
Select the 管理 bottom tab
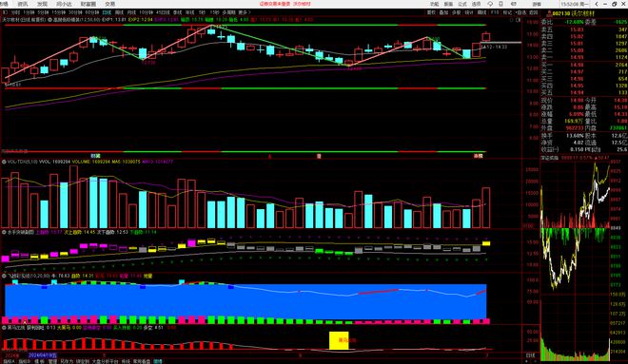(52, 361)
